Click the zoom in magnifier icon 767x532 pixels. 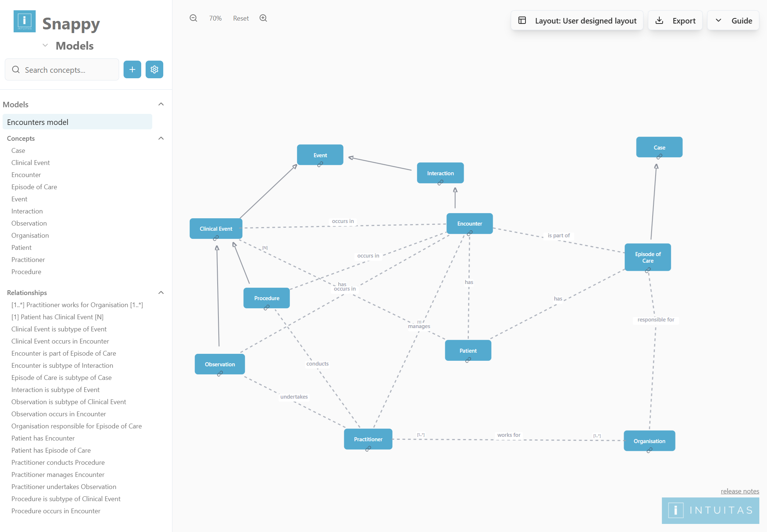(x=263, y=18)
